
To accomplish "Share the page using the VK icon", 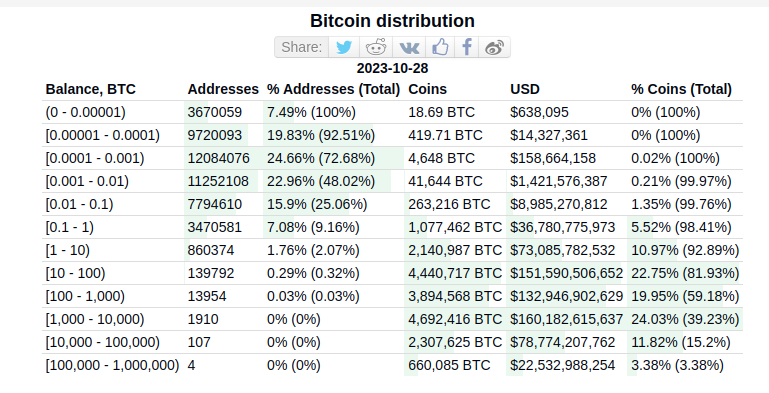I will [409, 47].
